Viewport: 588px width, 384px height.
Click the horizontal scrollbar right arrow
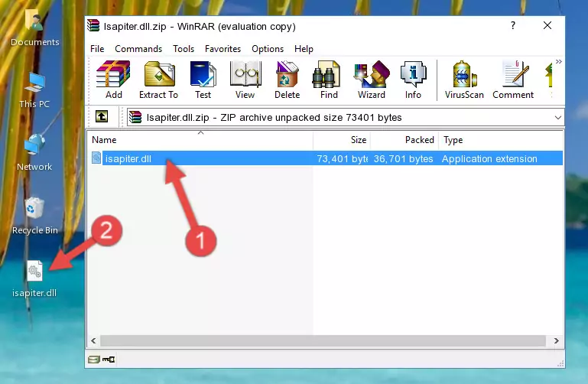pos(556,340)
